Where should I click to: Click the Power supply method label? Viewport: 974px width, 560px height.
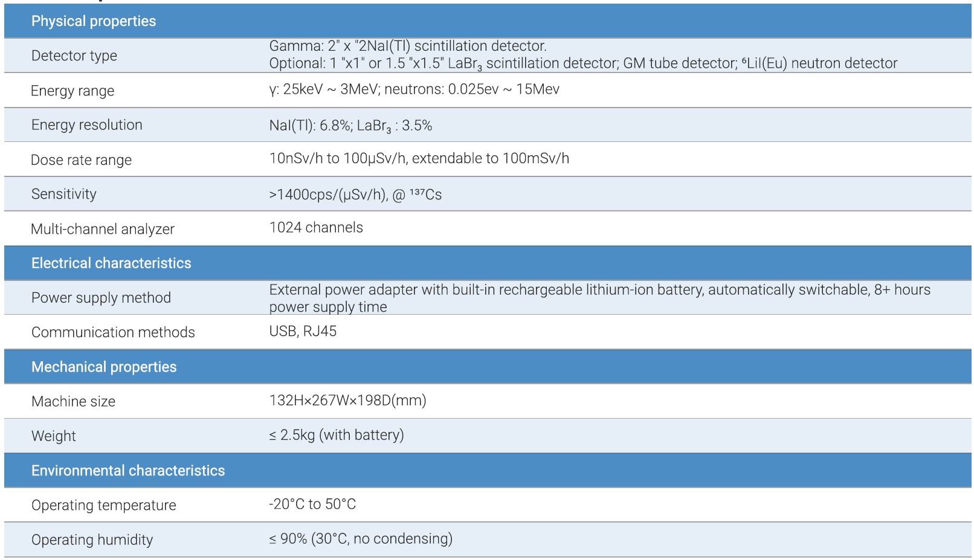pyautogui.click(x=102, y=298)
